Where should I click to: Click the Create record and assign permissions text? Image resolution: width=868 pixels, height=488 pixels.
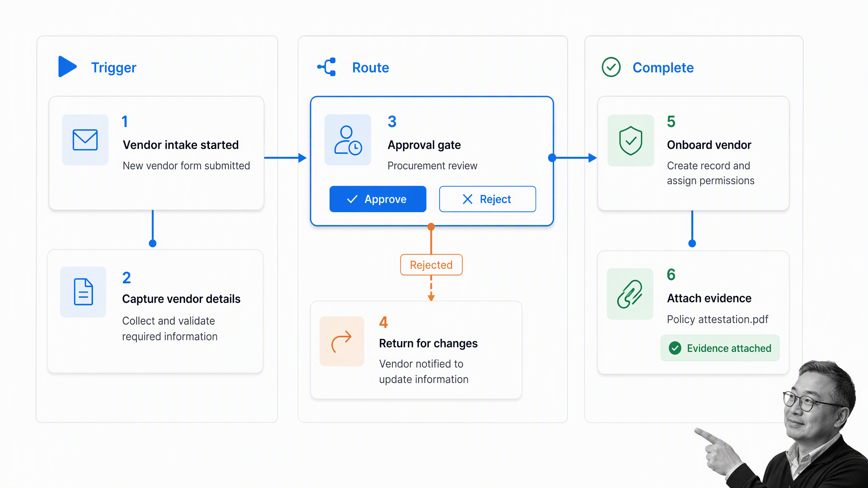[710, 173]
